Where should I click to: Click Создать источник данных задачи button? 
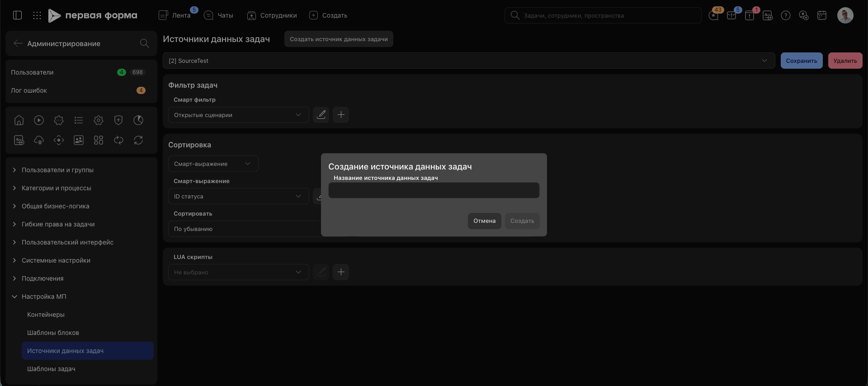click(x=339, y=39)
